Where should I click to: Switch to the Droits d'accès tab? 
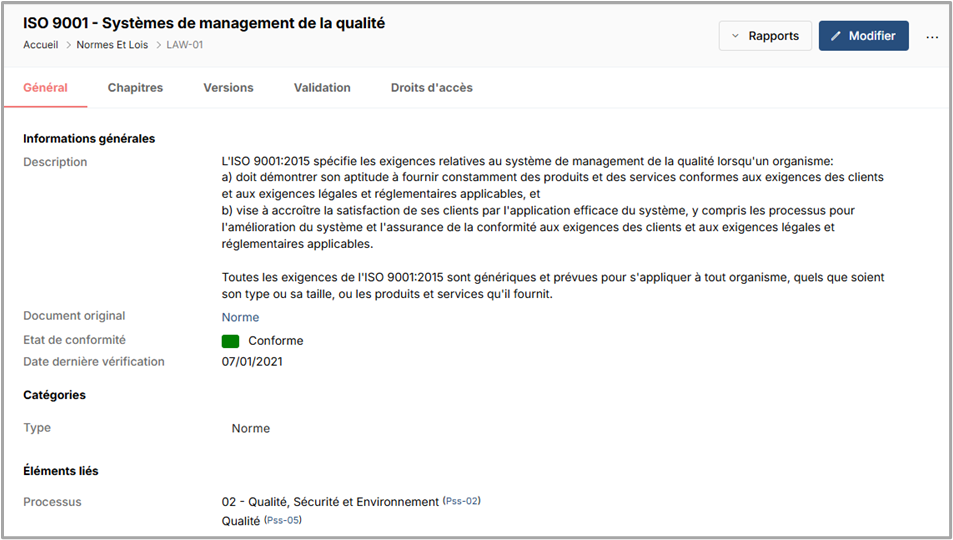431,88
